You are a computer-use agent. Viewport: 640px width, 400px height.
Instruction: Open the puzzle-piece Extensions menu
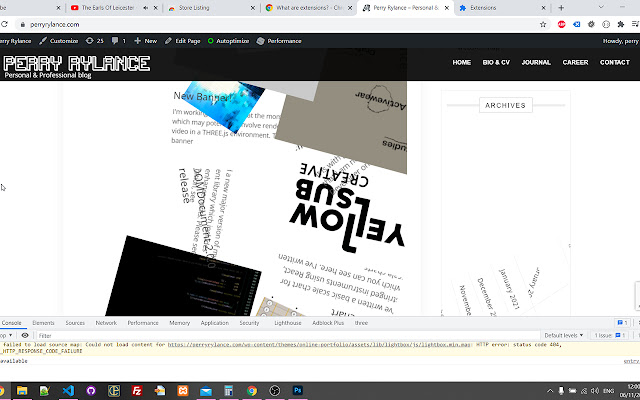point(621,24)
